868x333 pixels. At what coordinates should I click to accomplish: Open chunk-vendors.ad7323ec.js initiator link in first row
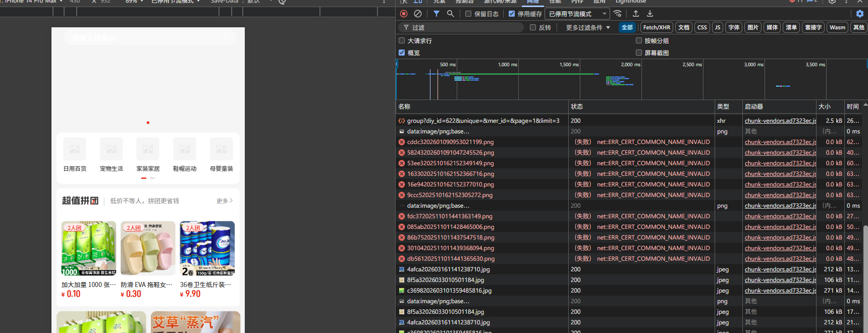(x=780, y=121)
